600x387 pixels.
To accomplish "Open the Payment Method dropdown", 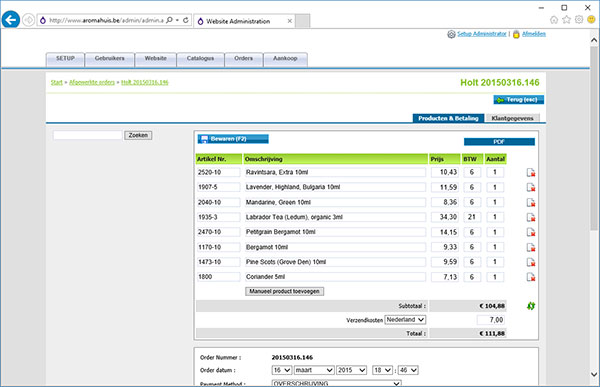I will click(x=336, y=383).
